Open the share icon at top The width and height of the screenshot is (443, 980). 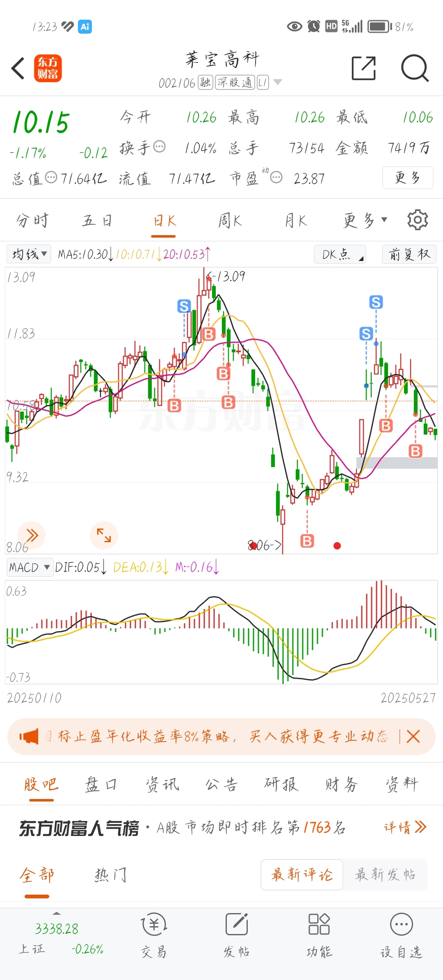pos(364,68)
